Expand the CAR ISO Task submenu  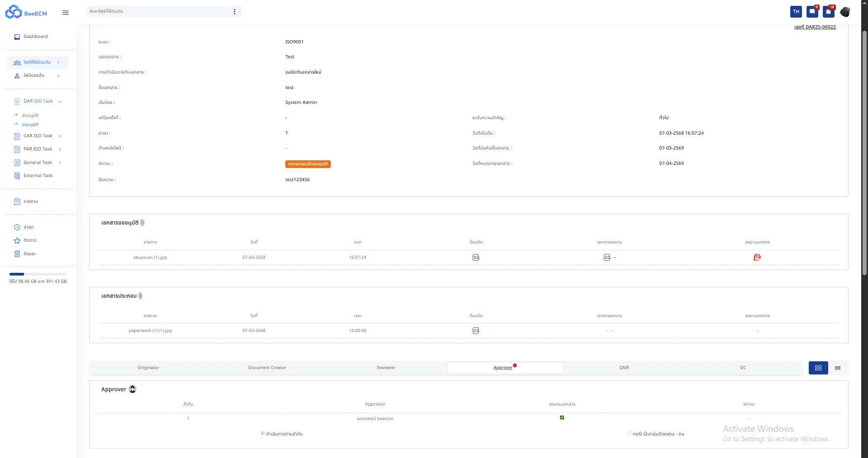click(x=60, y=136)
